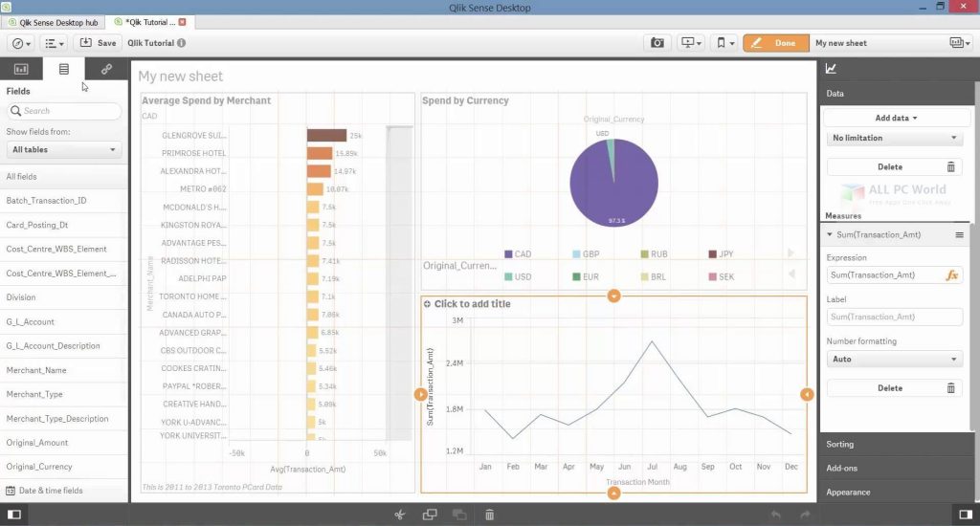Open the navigation compass menu

point(22,43)
